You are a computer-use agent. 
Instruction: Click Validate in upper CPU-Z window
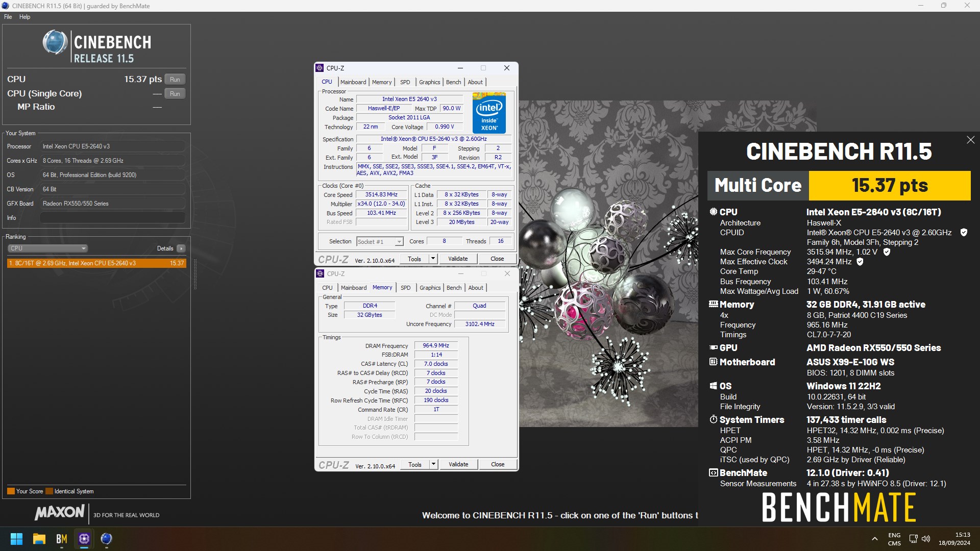coord(458,259)
